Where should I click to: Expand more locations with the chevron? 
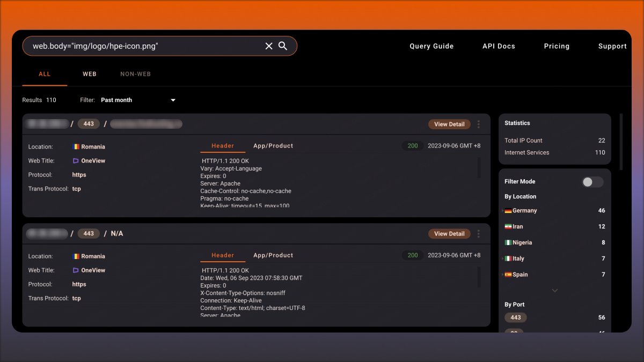coord(554,291)
